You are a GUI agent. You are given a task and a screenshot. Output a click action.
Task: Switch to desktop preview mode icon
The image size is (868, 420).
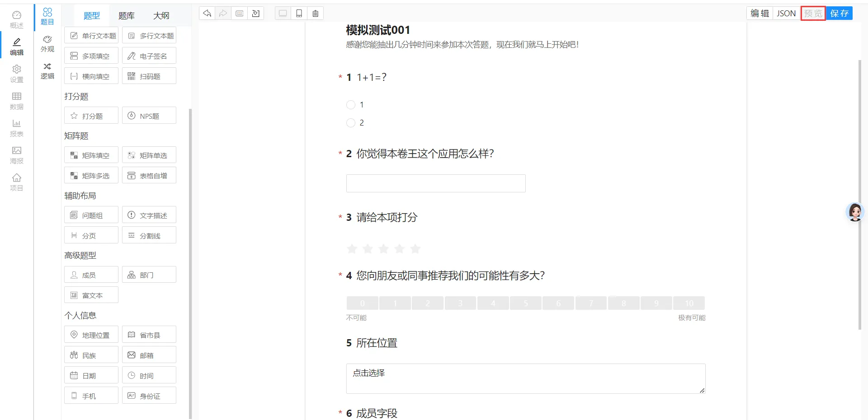pyautogui.click(x=283, y=14)
